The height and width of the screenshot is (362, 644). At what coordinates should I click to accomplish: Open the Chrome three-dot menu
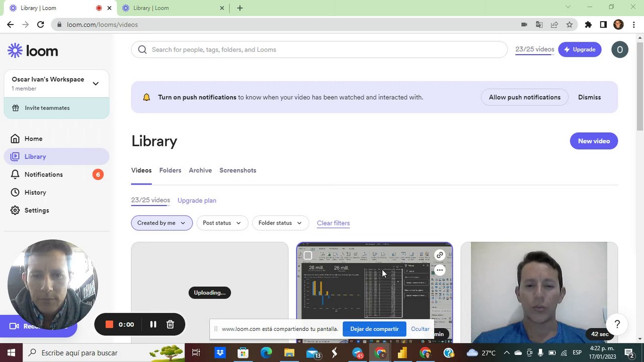point(634,24)
